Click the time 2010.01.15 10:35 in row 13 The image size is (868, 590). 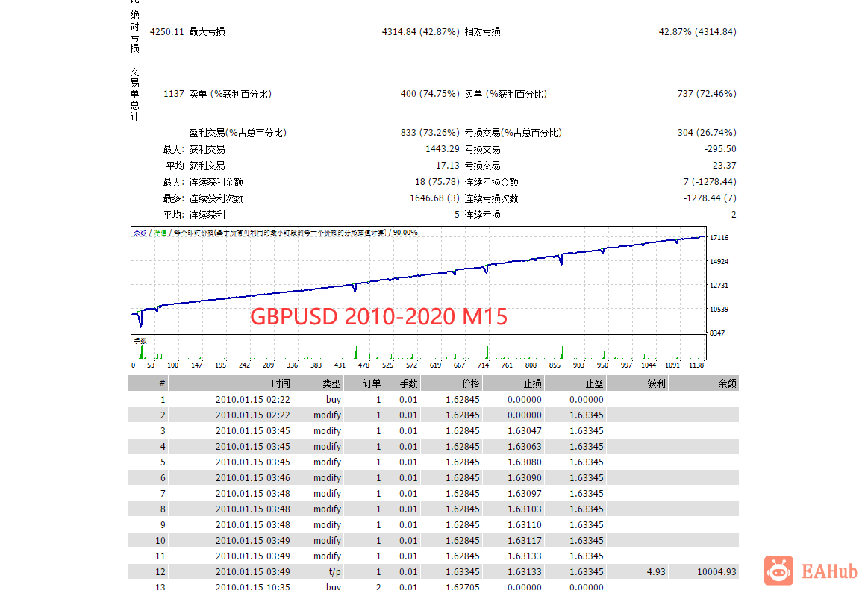coord(252,587)
